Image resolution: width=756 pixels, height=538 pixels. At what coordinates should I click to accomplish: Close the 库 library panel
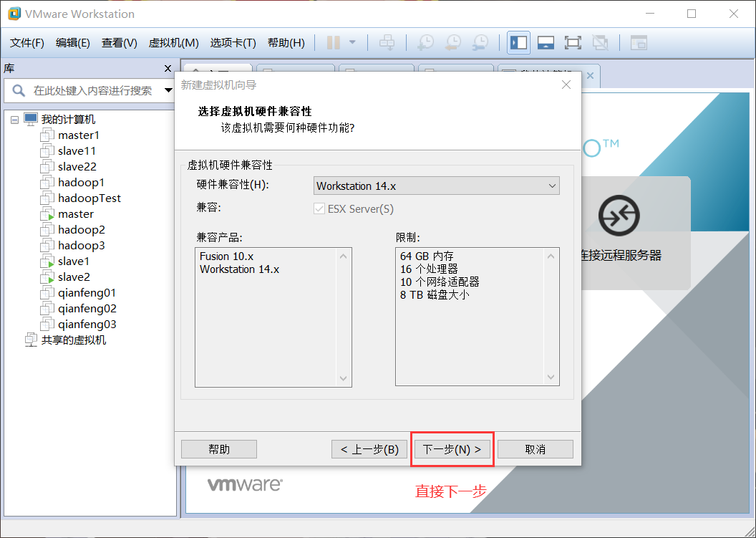pyautogui.click(x=168, y=69)
